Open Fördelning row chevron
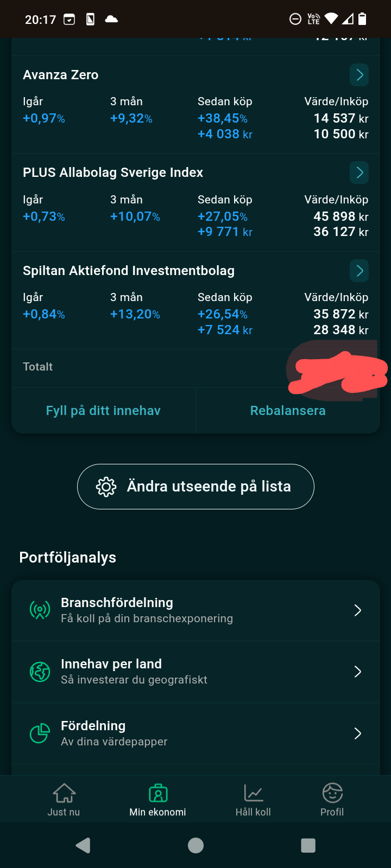Screen dimensions: 391x868 (x=358, y=733)
